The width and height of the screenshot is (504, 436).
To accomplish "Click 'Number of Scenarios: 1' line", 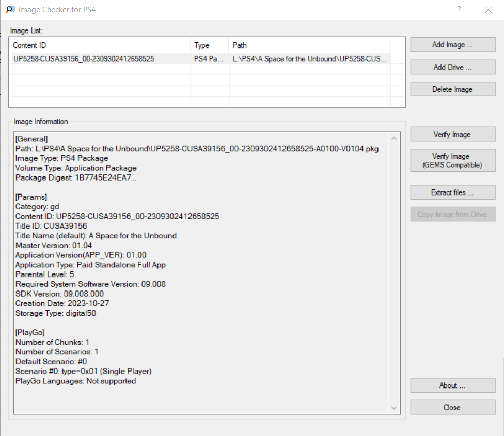I will coord(57,352).
